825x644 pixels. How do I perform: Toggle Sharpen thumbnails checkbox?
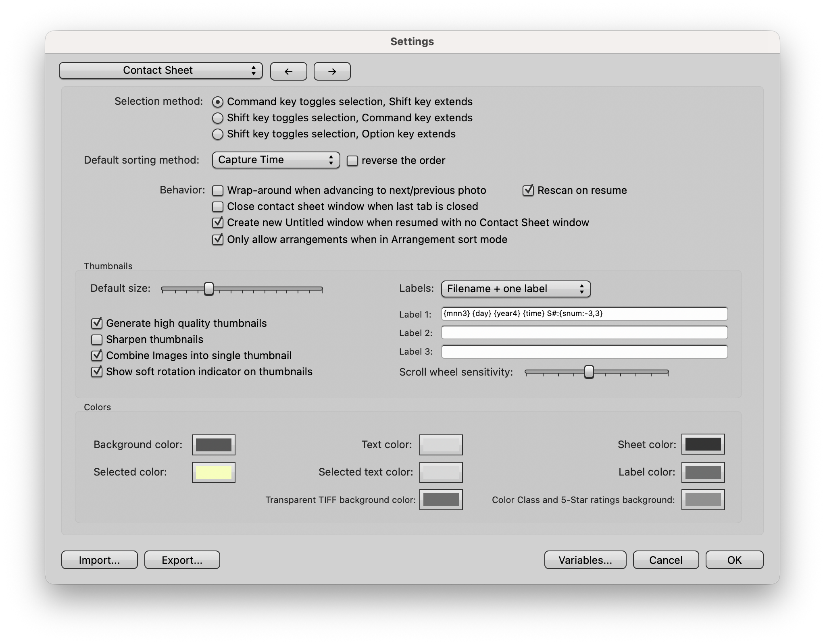point(97,340)
